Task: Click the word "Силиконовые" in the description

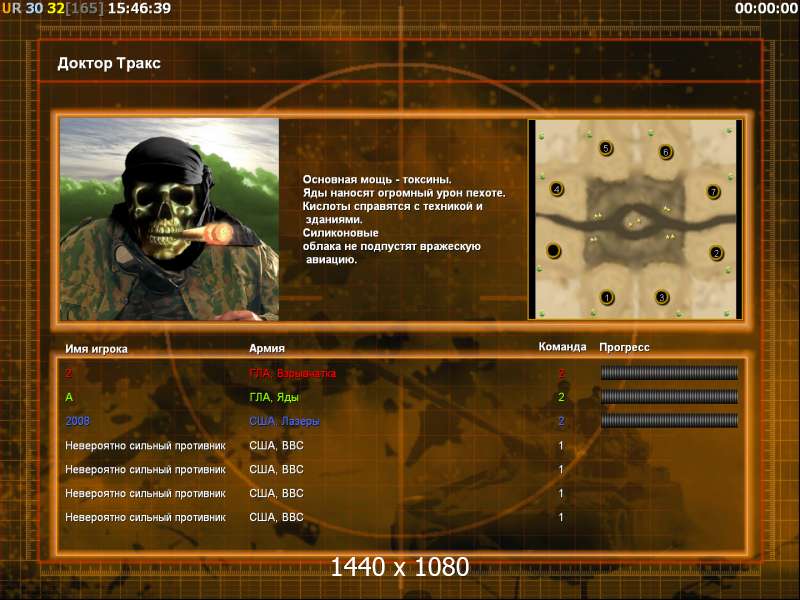Action: tap(340, 233)
